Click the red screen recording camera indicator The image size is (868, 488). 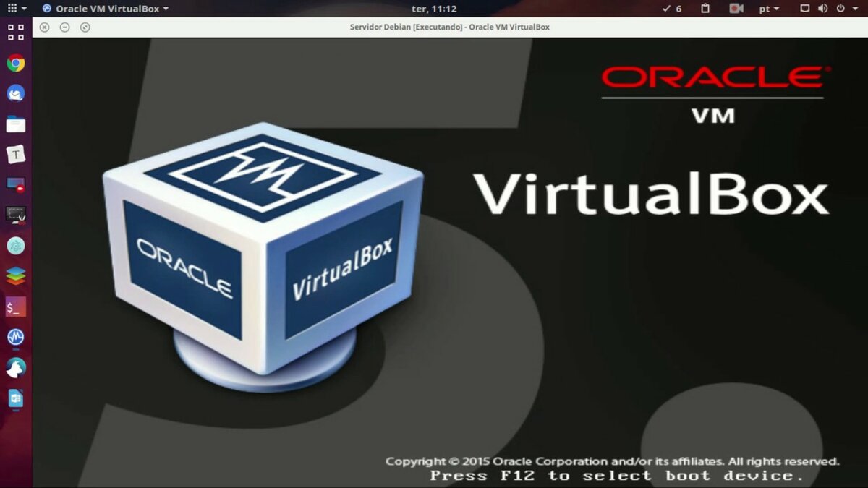click(x=736, y=9)
